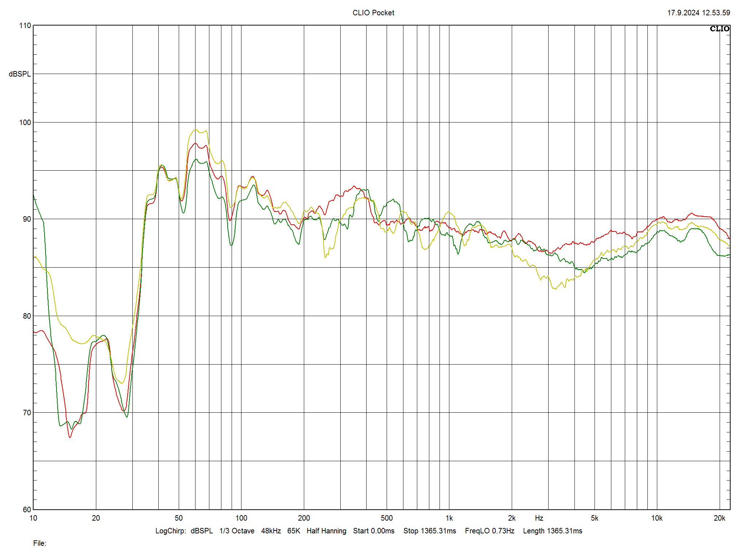747x560 pixels.
Task: Click the 48kHz sample rate text
Action: coord(271,531)
